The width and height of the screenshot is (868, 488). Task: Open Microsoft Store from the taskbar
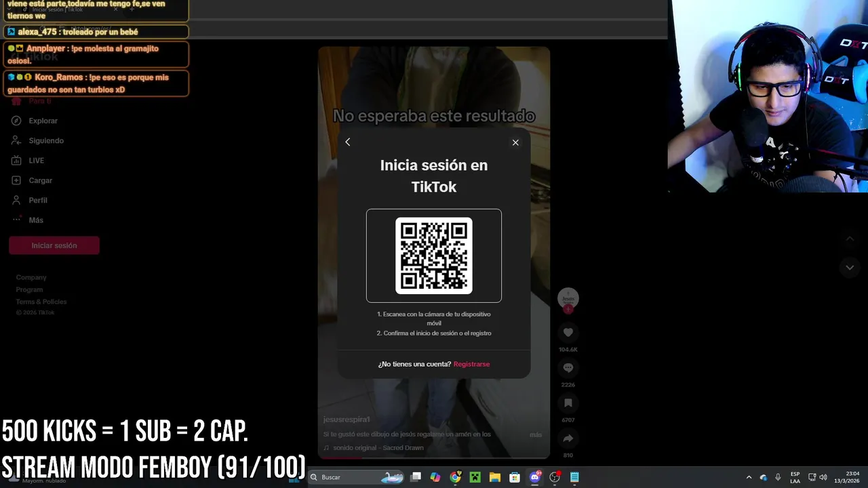pyautogui.click(x=515, y=477)
